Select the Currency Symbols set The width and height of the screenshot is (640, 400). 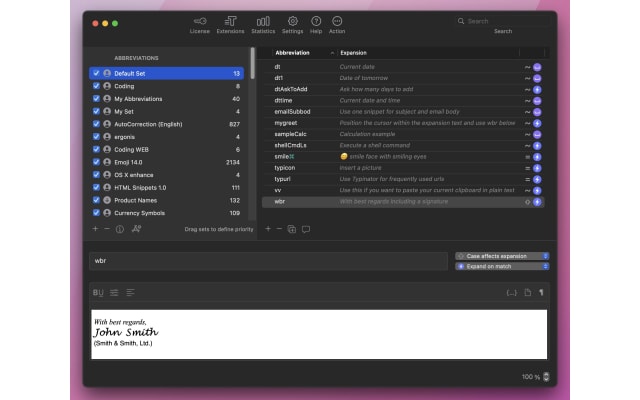click(167, 213)
